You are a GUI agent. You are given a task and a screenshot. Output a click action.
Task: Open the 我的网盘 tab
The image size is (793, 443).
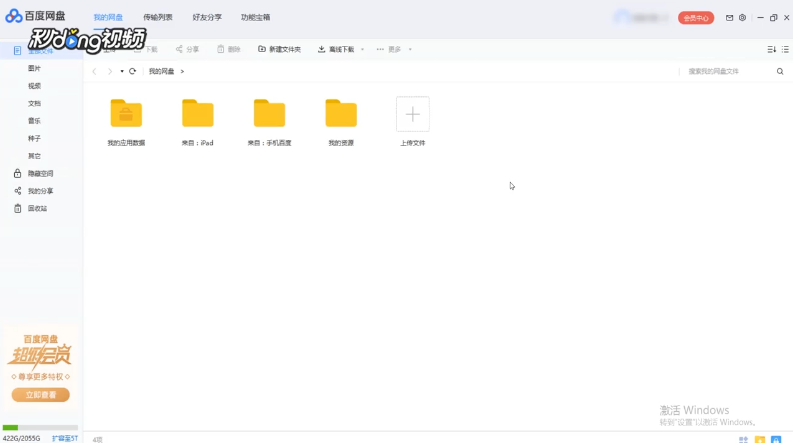tap(108, 17)
